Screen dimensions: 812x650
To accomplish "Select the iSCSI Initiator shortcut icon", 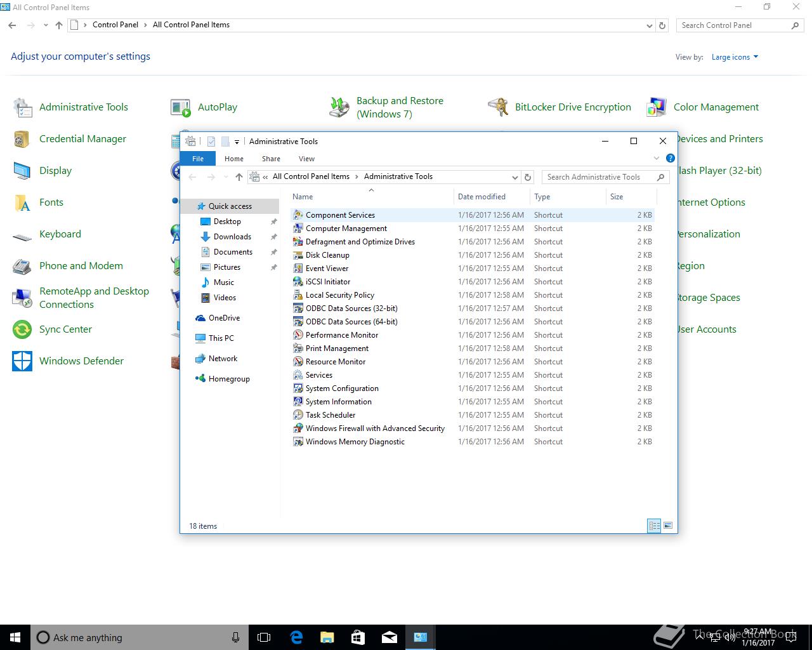I will tap(298, 282).
